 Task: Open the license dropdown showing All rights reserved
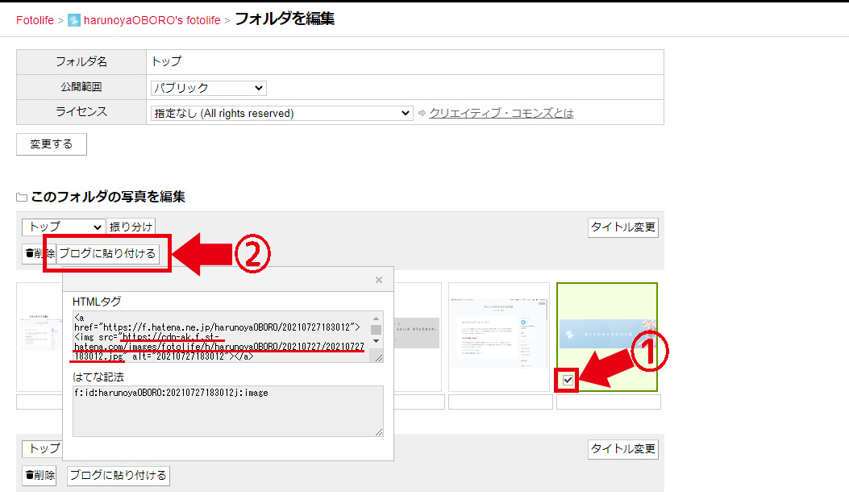(x=280, y=113)
